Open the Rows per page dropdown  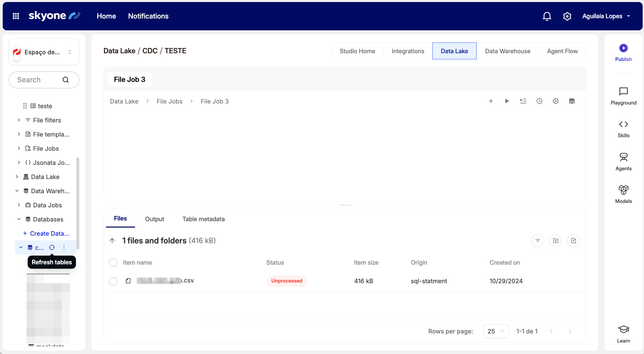pyautogui.click(x=495, y=331)
